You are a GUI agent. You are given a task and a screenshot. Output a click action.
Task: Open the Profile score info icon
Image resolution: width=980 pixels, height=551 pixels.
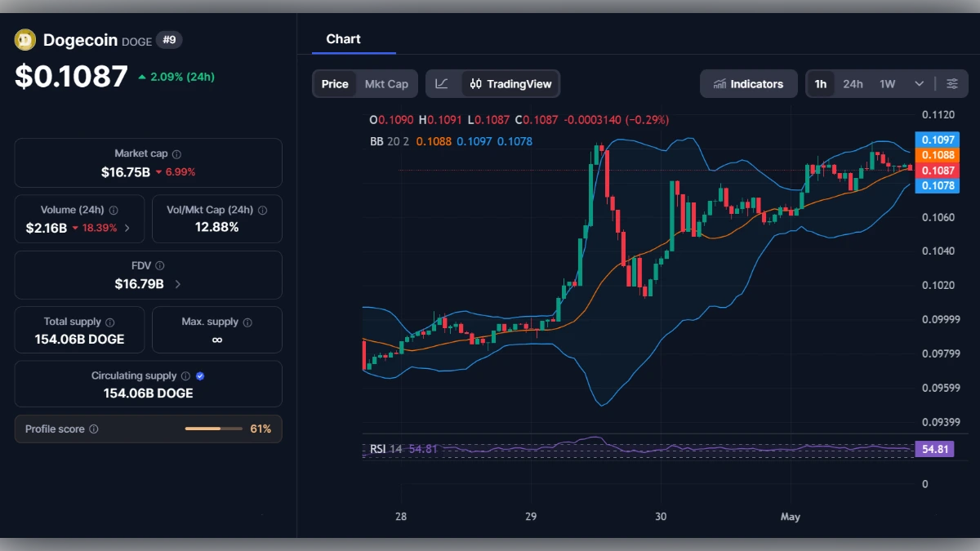coord(94,429)
